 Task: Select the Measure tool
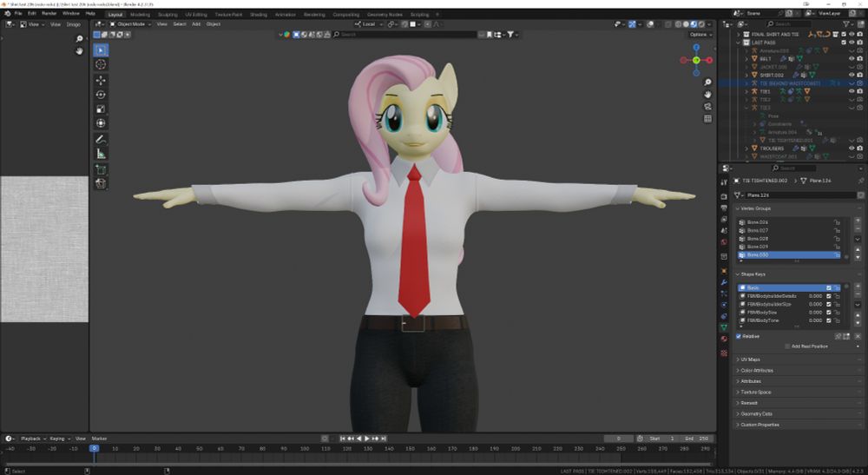pos(101,154)
